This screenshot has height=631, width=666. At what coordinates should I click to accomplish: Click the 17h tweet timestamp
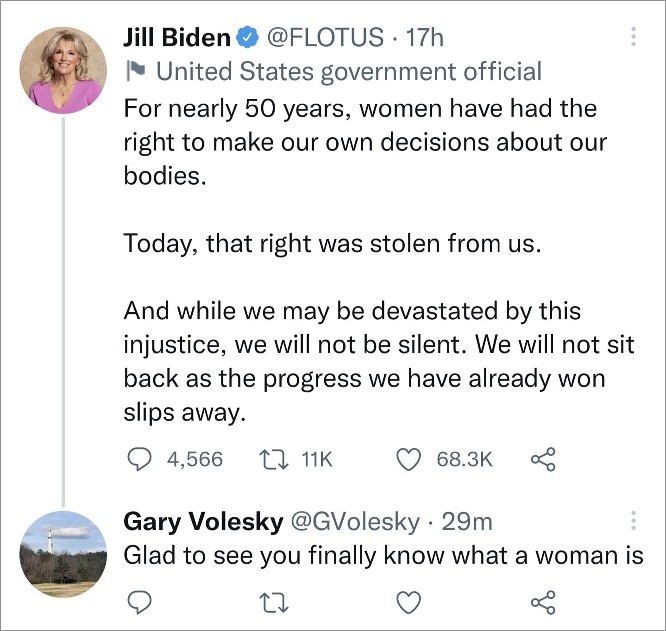425,38
